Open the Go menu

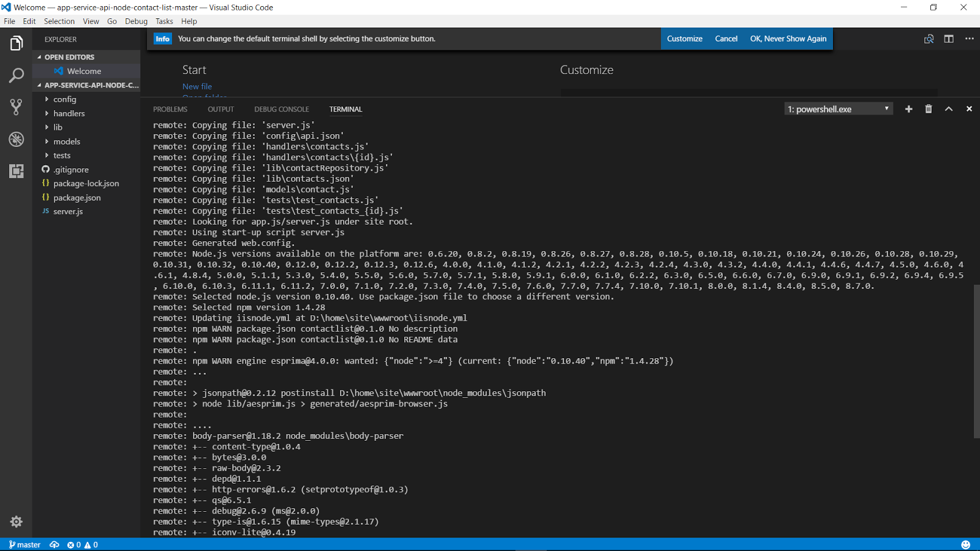[x=112, y=21]
